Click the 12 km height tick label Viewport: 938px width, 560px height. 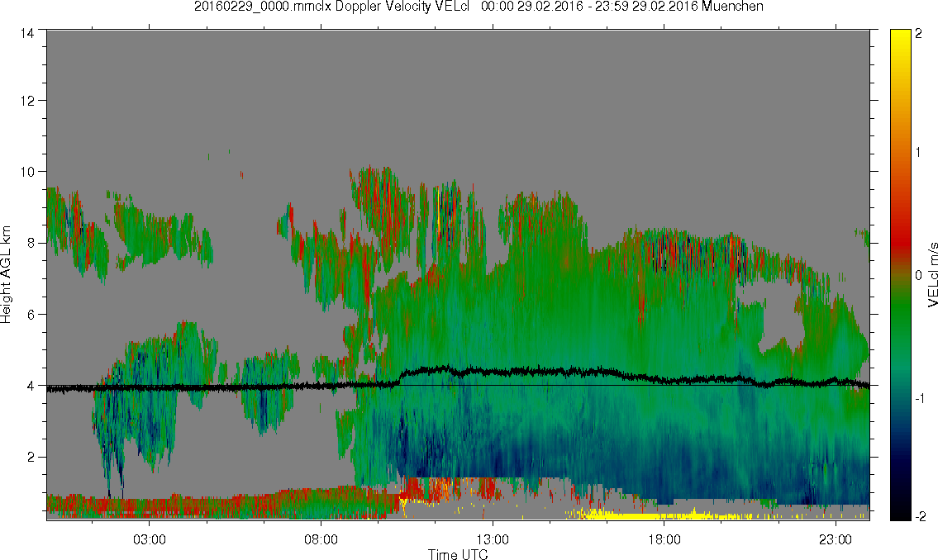[x=27, y=101]
